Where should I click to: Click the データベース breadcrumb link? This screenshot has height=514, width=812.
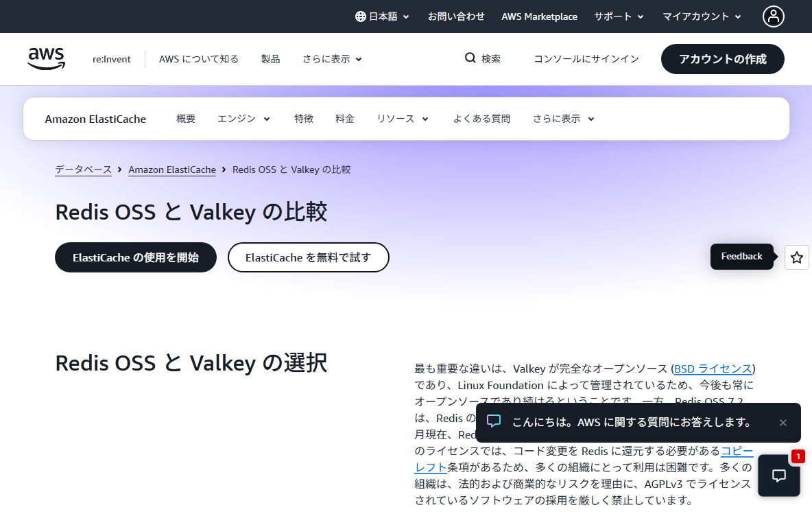click(84, 170)
